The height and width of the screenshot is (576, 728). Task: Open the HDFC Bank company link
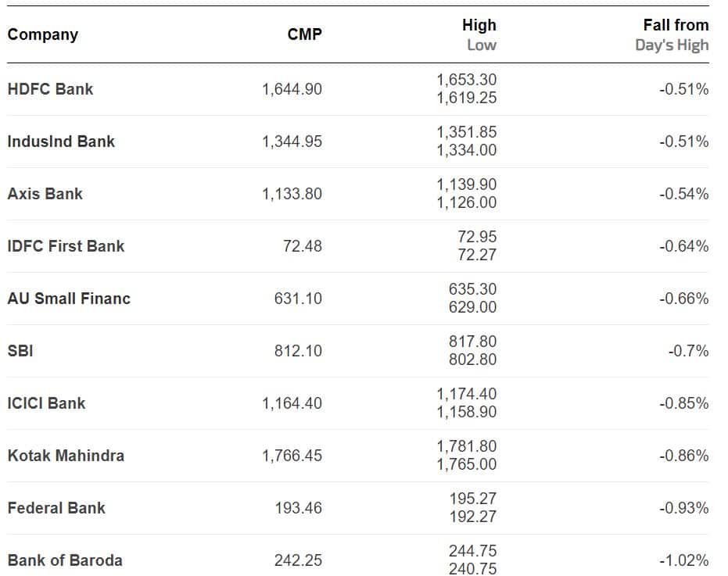[50, 89]
